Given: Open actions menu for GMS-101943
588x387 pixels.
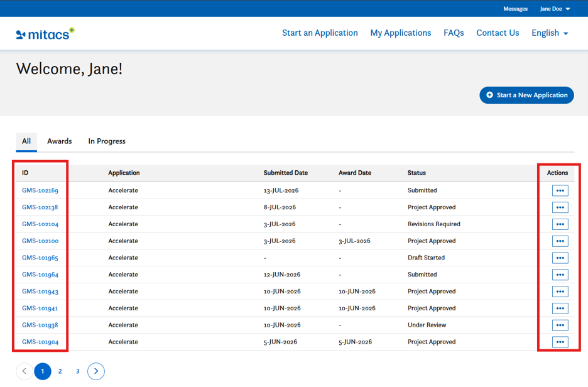Looking at the screenshot, I should 560,292.
